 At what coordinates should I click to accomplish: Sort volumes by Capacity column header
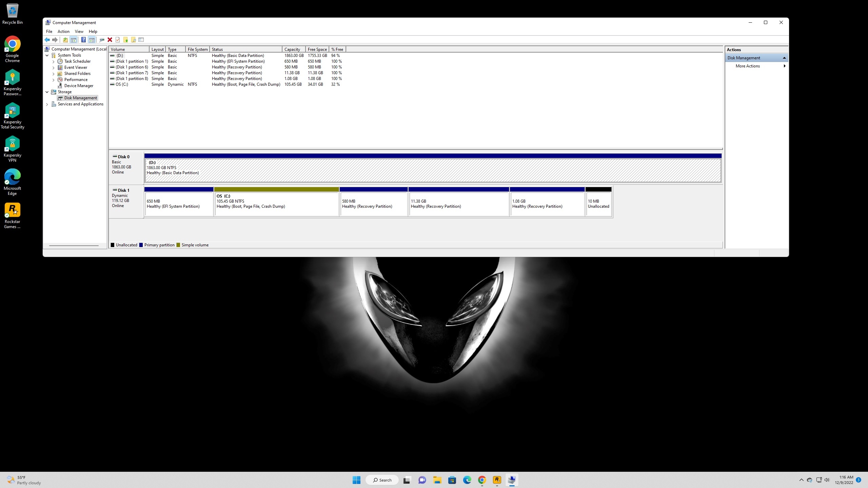[294, 49]
